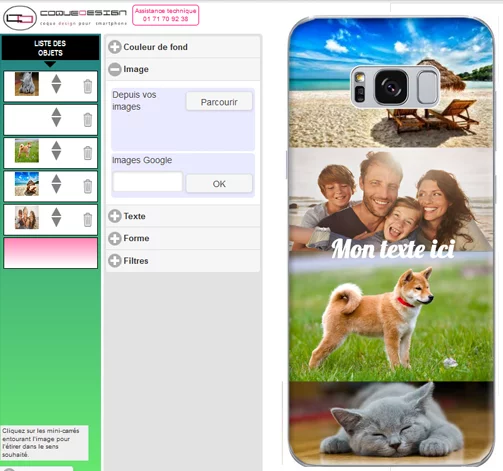The height and width of the screenshot is (471, 503).
Task: Expand the Filtres section
Action: 115,261
